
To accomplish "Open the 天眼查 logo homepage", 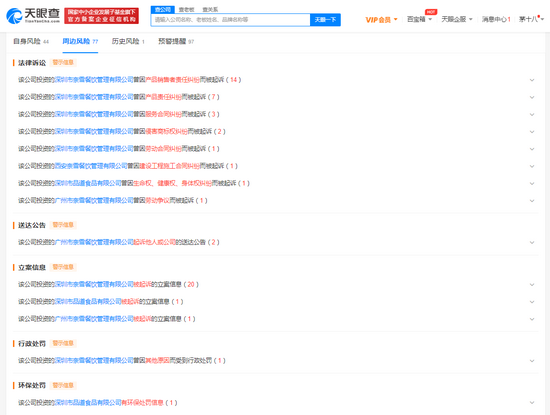I will pos(33,16).
